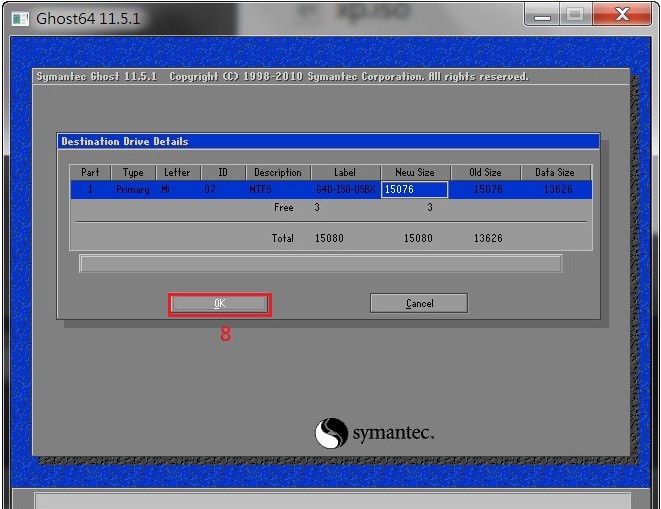Click the Old Size value 15076
661x509 pixels.
point(488,189)
